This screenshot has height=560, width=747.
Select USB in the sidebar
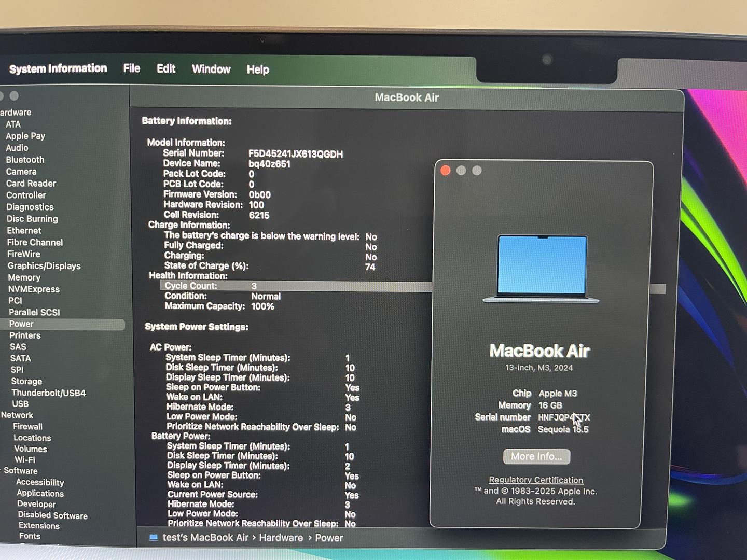[x=20, y=404]
